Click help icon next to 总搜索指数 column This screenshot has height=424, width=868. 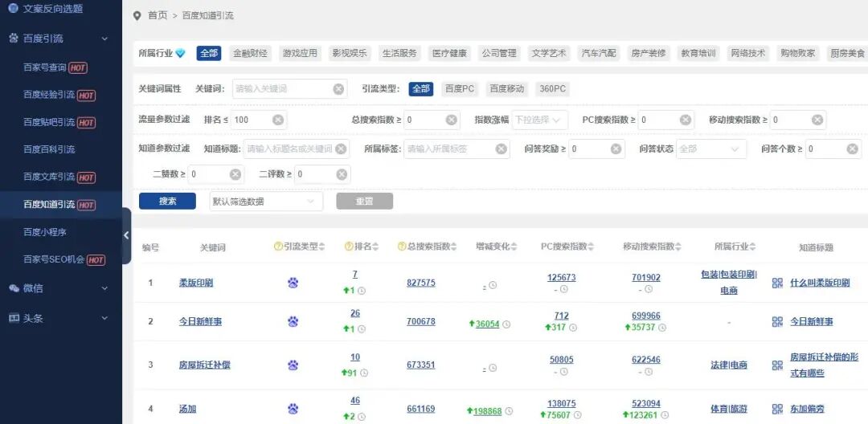pos(402,247)
